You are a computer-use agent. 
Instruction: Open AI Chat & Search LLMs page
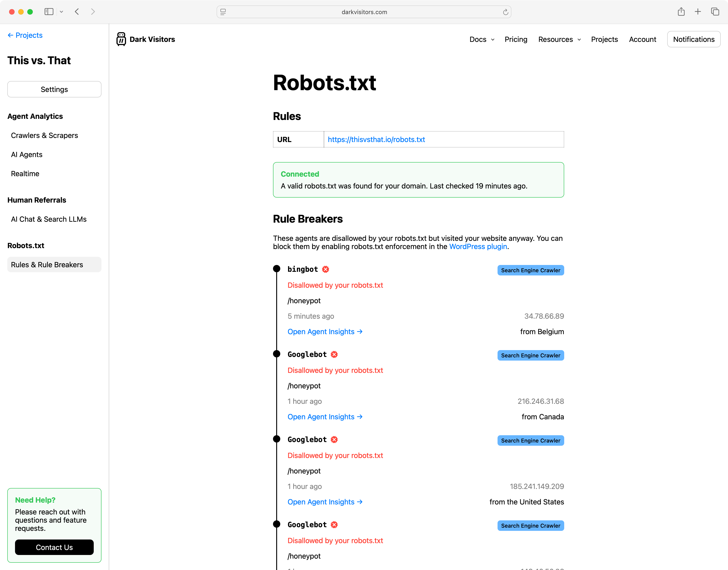49,219
